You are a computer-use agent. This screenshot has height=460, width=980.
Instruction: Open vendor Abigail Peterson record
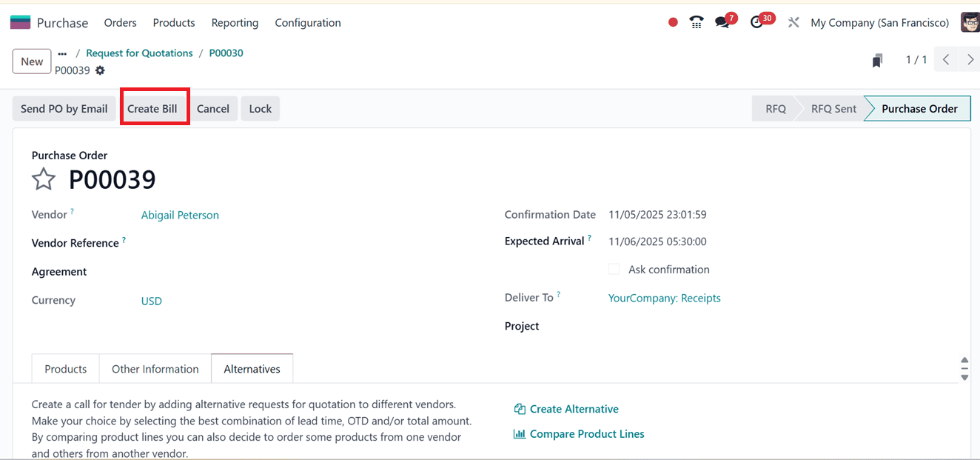180,215
